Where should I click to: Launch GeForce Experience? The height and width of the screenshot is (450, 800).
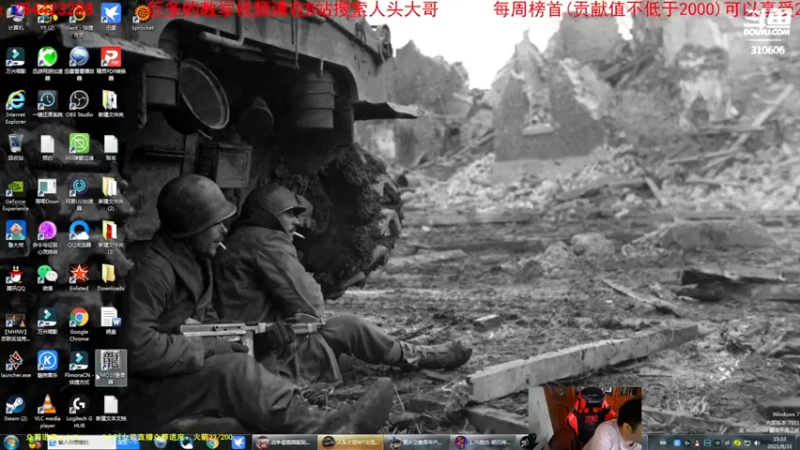15,193
